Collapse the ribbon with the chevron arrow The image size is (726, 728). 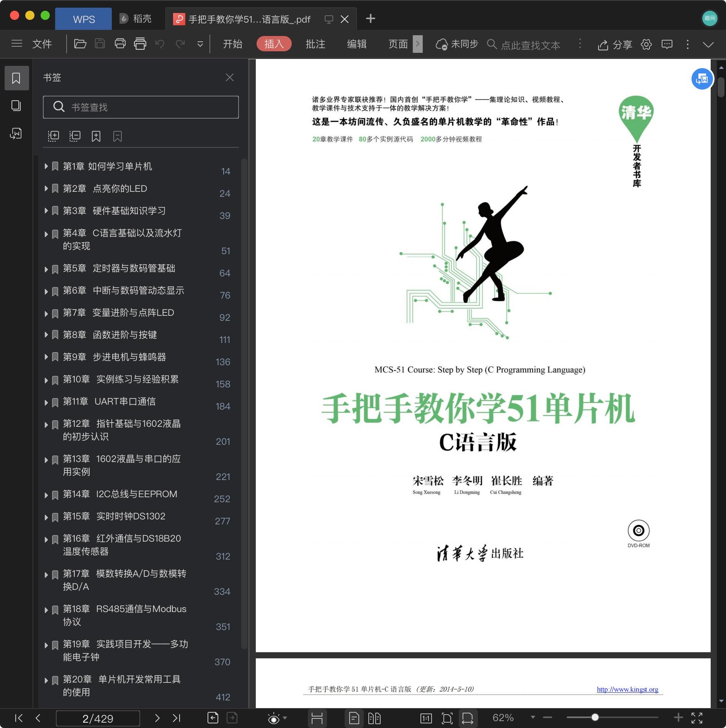coord(708,44)
